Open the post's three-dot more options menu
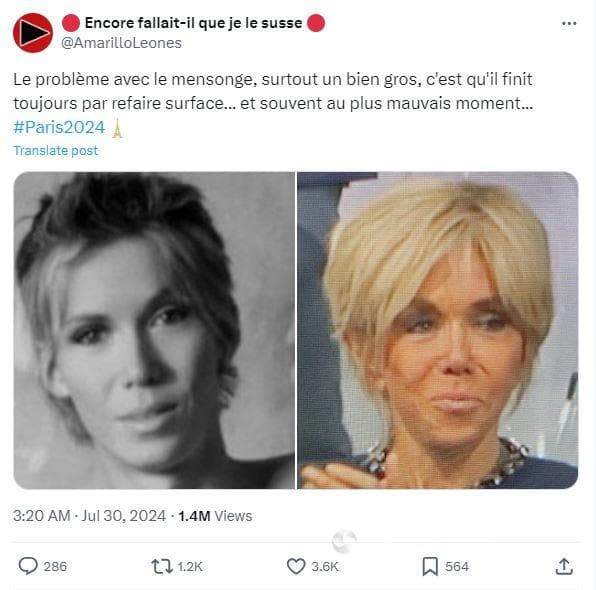 pos(569,24)
